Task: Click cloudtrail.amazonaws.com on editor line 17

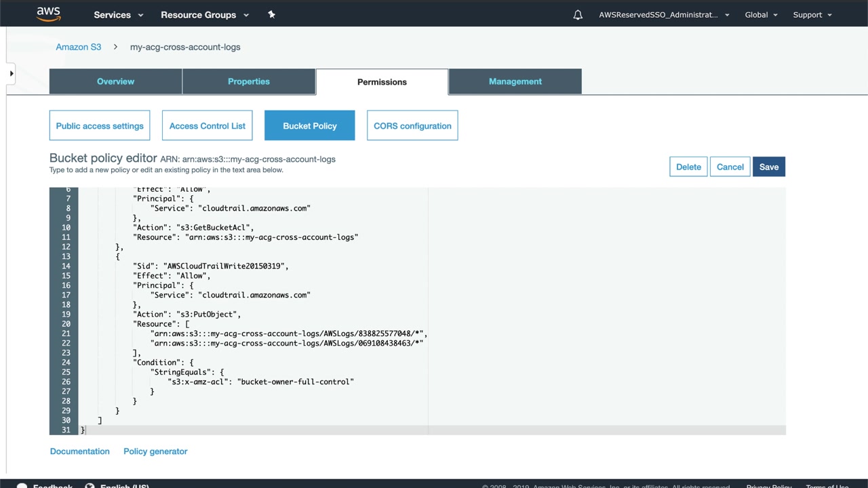Action: (x=254, y=295)
